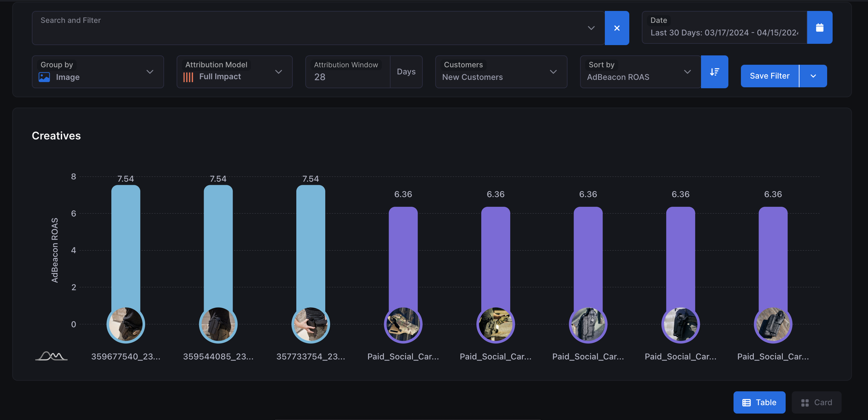The height and width of the screenshot is (420, 868).
Task: Click the Search and Filter field
Action: (310, 28)
